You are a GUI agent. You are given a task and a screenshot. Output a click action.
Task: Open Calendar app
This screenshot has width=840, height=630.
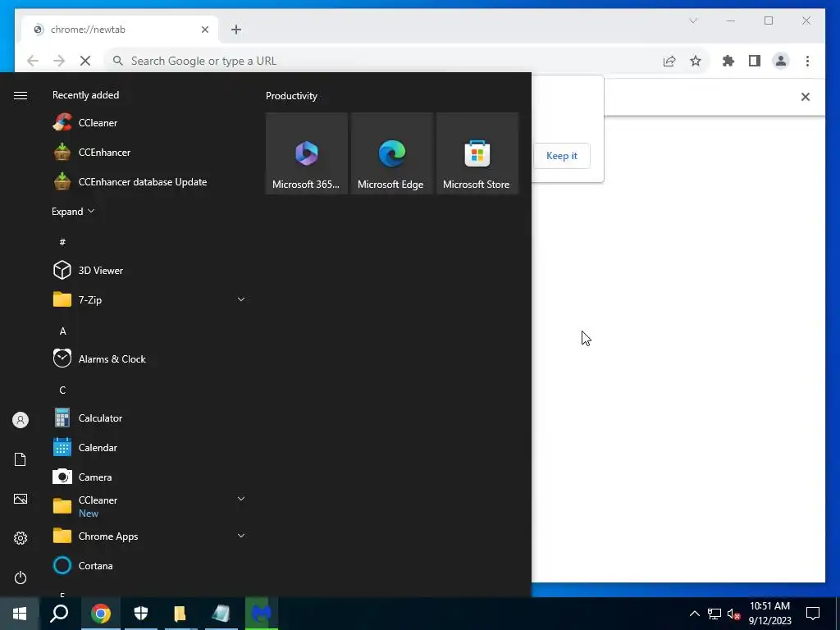pos(150,447)
